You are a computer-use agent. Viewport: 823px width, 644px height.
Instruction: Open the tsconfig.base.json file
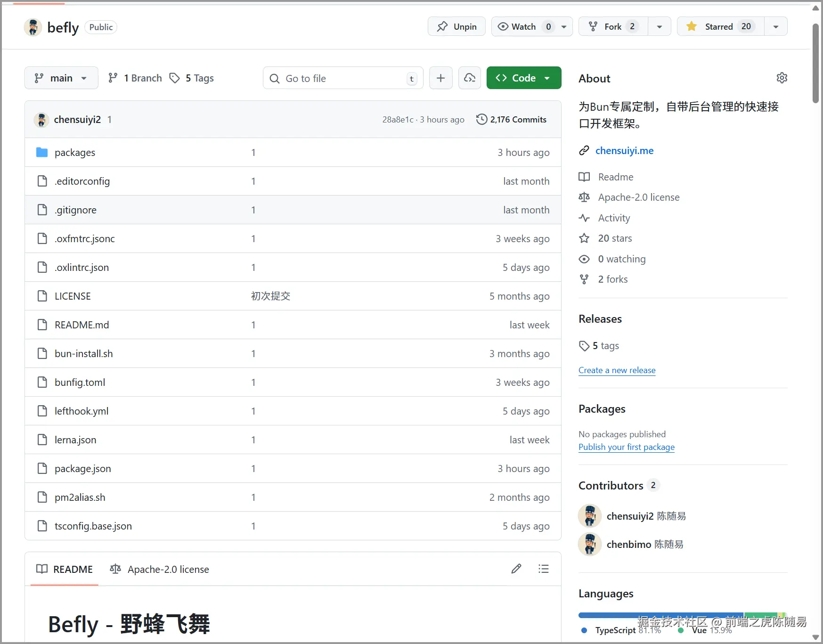pyautogui.click(x=93, y=526)
